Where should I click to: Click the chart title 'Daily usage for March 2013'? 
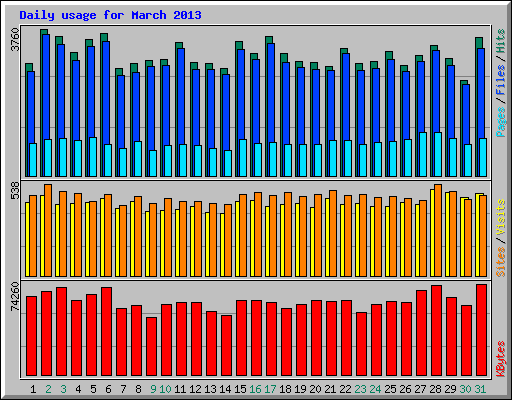coord(110,15)
